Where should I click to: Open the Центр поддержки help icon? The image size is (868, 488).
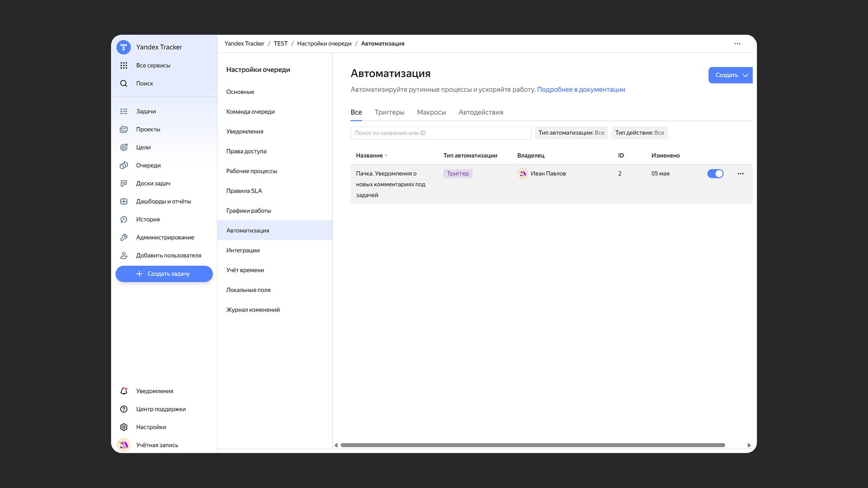[123, 409]
